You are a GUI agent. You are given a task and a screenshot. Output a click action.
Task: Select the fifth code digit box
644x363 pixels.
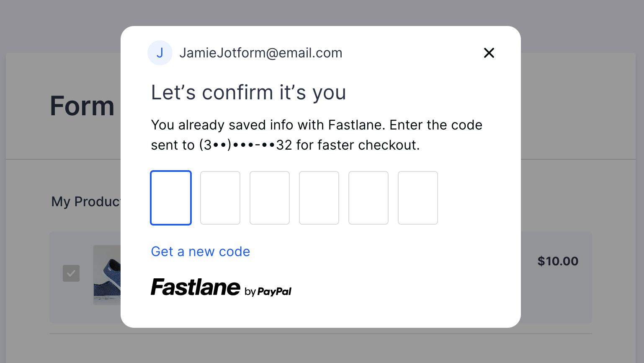368,198
